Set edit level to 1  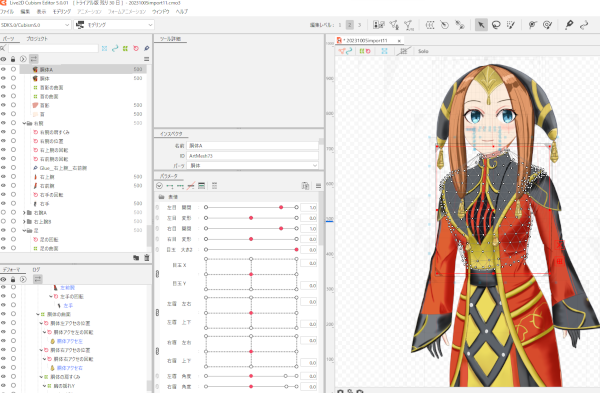(x=339, y=25)
